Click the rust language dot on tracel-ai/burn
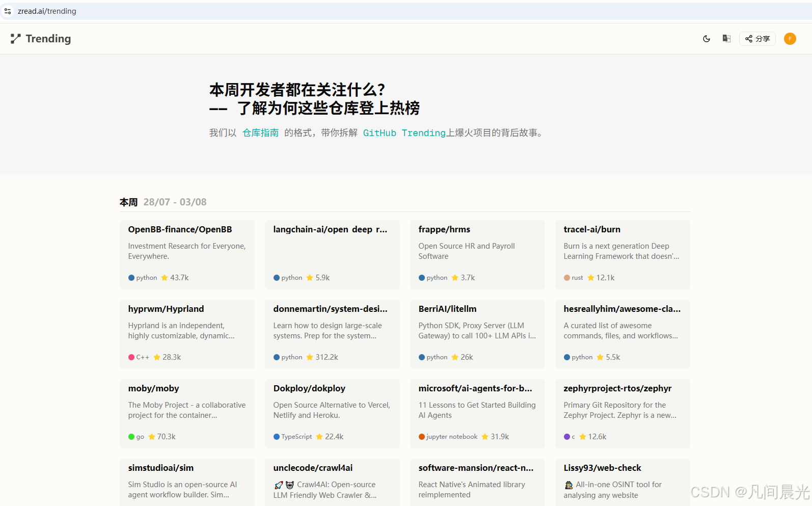 pyautogui.click(x=567, y=278)
